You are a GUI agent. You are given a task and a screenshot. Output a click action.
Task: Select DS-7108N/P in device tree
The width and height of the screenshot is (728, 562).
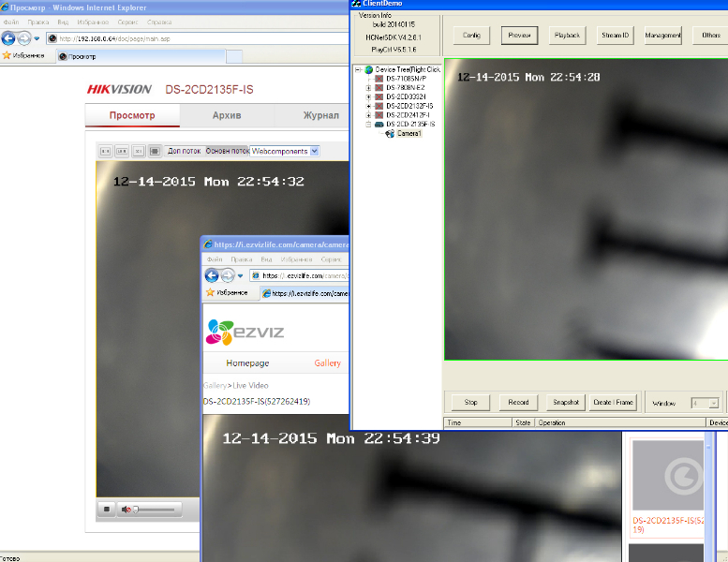coord(406,79)
